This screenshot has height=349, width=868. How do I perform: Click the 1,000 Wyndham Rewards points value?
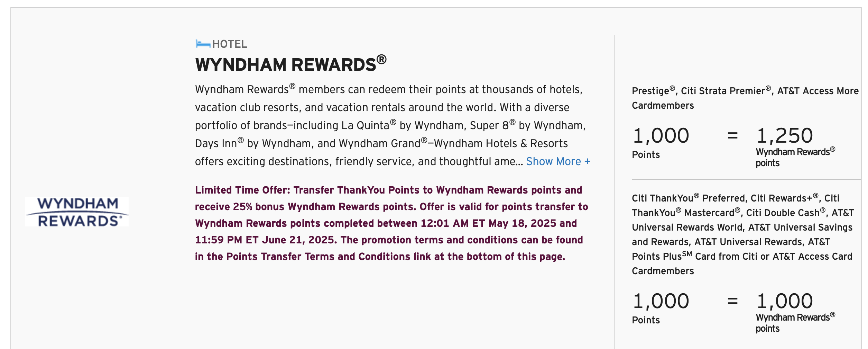[x=785, y=301]
